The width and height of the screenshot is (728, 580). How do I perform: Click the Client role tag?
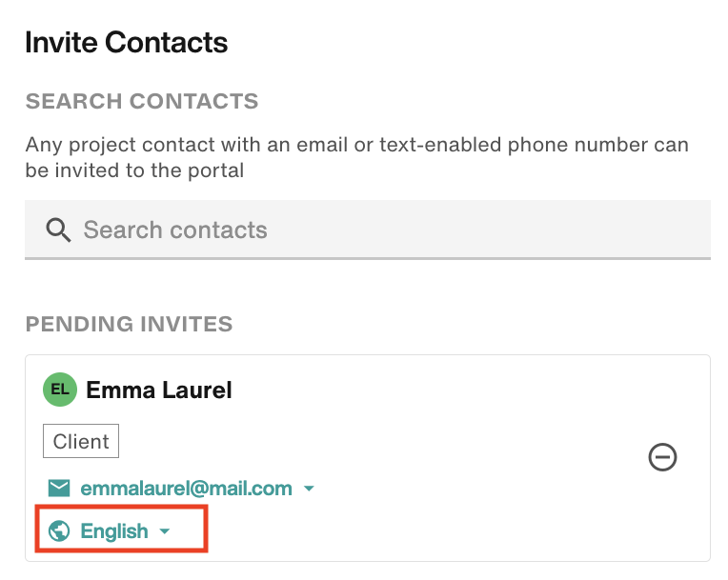point(81,441)
